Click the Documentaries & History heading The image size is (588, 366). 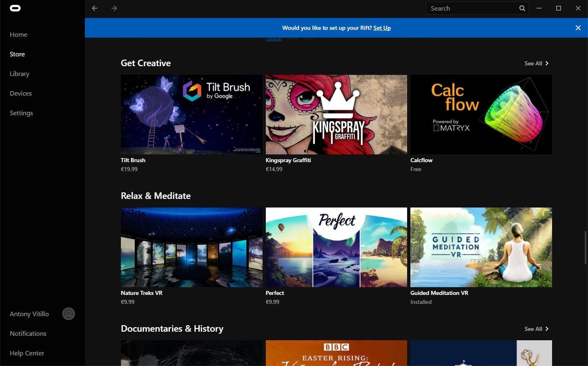point(172,329)
